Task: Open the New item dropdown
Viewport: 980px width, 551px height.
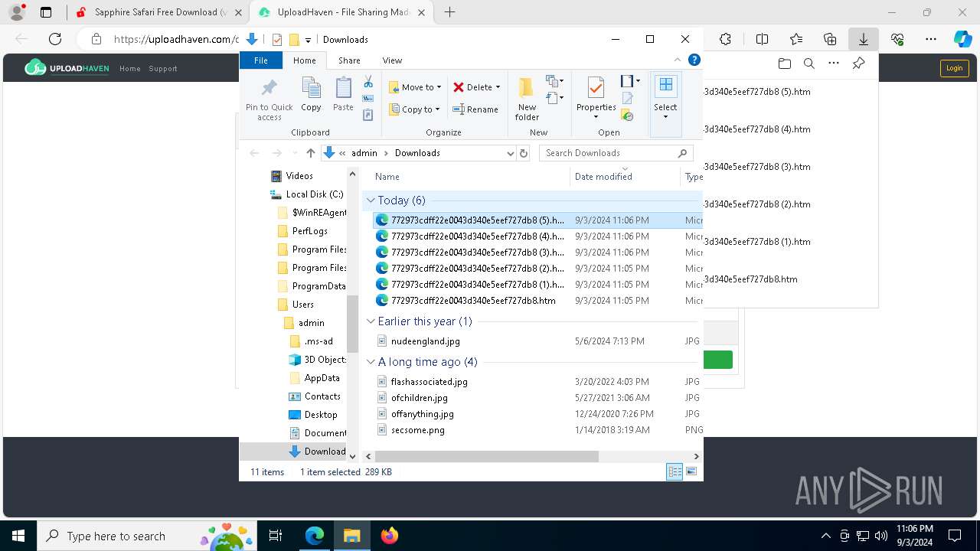Action: [555, 81]
